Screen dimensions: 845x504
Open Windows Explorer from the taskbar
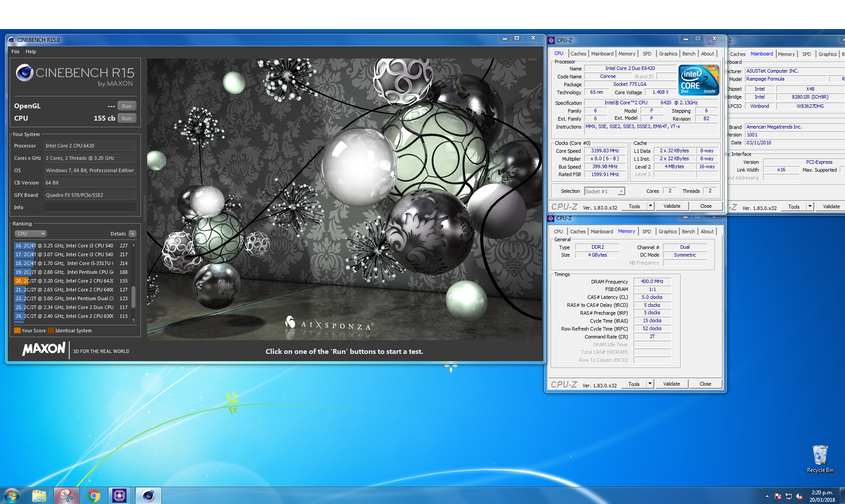click(x=39, y=496)
